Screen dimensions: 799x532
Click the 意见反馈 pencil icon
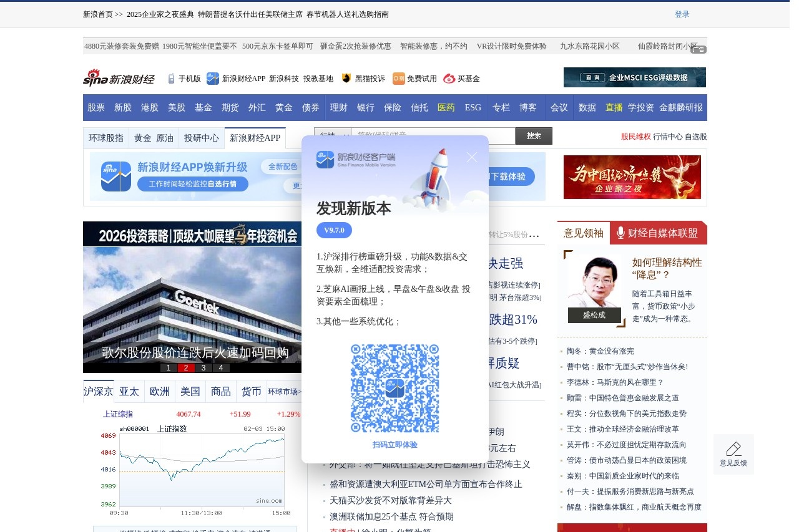tap(733, 448)
